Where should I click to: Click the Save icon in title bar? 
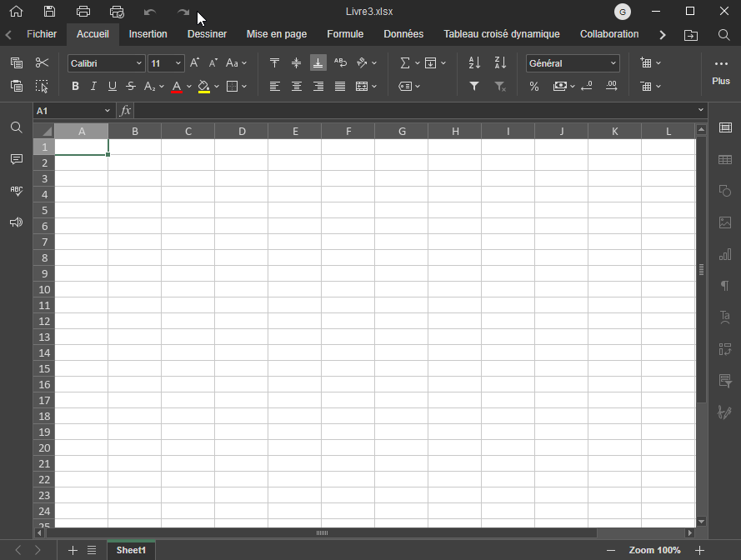point(50,12)
